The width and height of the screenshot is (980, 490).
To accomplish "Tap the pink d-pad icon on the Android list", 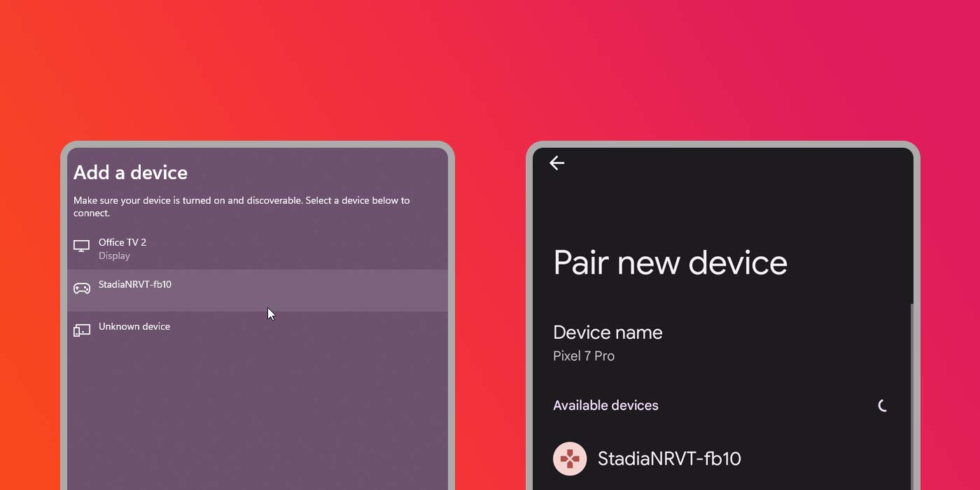I will click(x=570, y=458).
